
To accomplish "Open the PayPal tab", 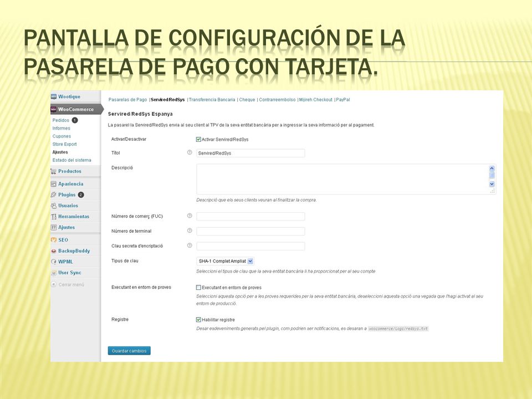I will pos(342,100).
